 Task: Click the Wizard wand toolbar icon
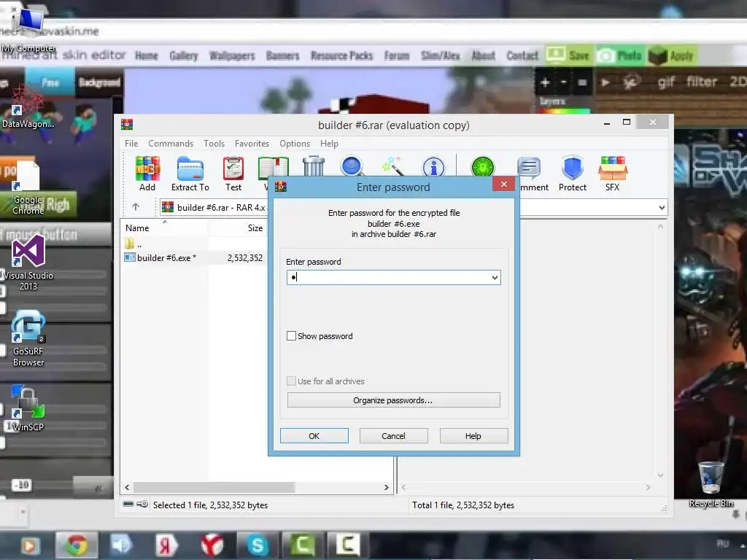pos(393,166)
